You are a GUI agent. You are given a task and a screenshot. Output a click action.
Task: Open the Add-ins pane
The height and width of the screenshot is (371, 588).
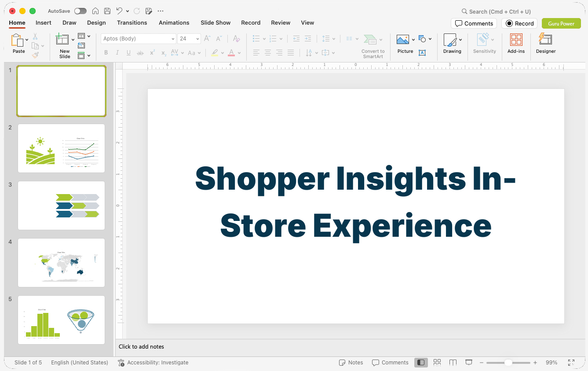coord(516,44)
